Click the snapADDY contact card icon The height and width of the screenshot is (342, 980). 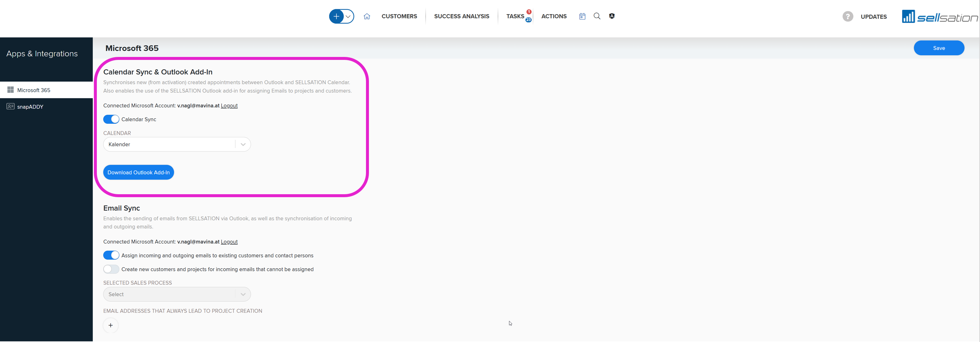tap(10, 106)
